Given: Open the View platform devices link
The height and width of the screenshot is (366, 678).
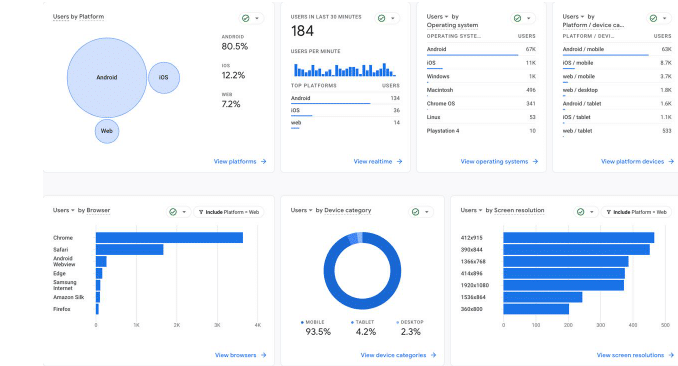Looking at the screenshot, I should tap(637, 161).
